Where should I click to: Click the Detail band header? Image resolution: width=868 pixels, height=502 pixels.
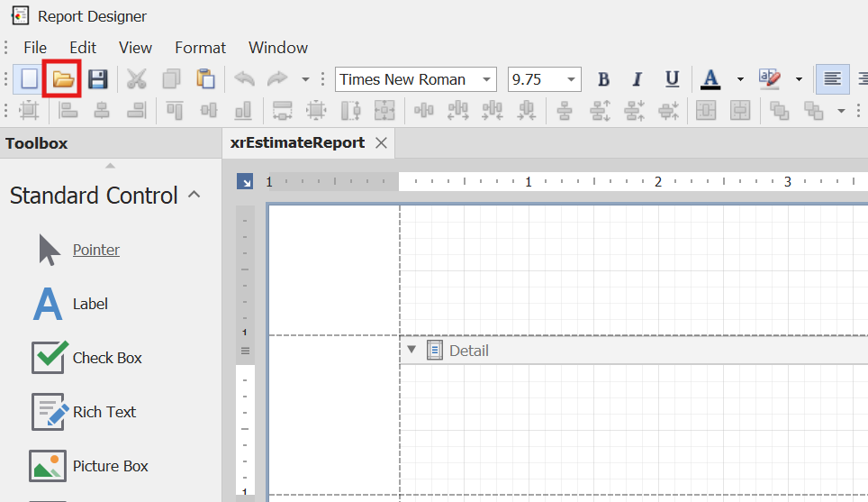(634, 351)
